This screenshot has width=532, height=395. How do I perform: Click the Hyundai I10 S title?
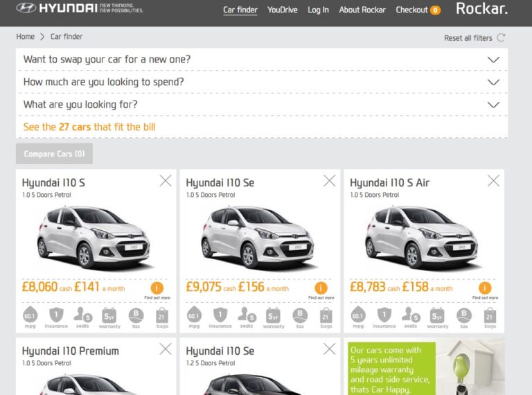click(x=53, y=183)
